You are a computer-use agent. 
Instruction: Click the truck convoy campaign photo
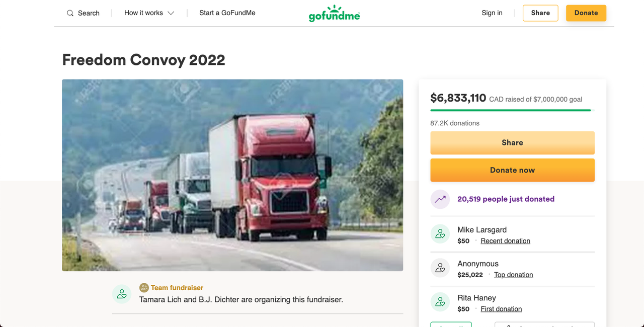(232, 175)
